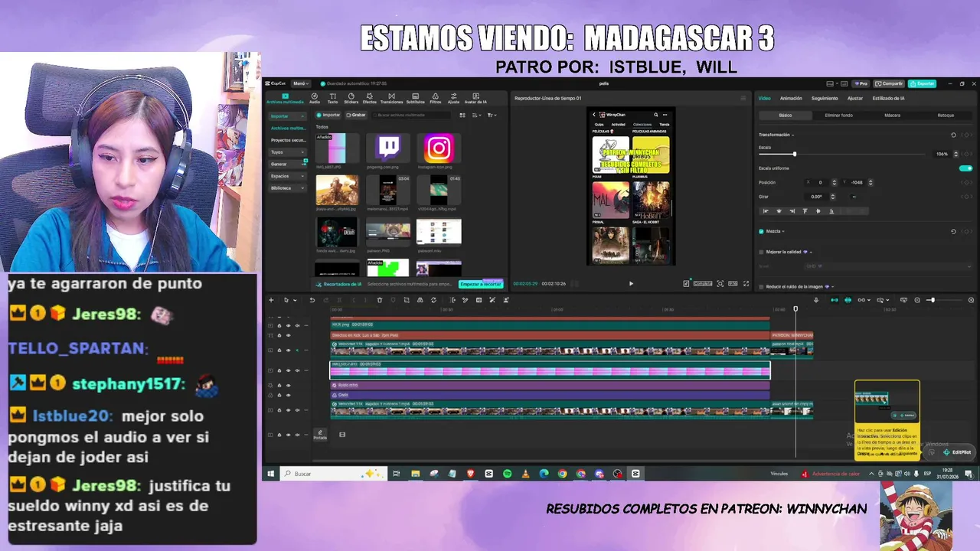Toggle the Escala uniforme switch
Screen dimensions: 980x551
click(965, 168)
